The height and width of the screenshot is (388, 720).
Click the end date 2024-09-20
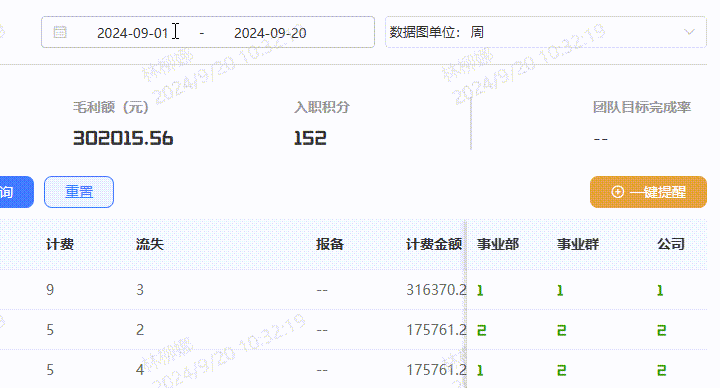tap(270, 33)
